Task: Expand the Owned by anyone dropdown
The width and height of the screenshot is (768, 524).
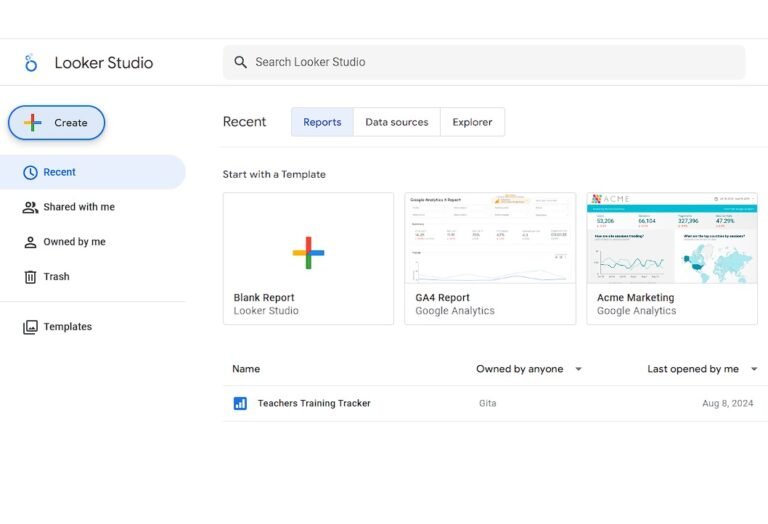Action: tap(578, 369)
